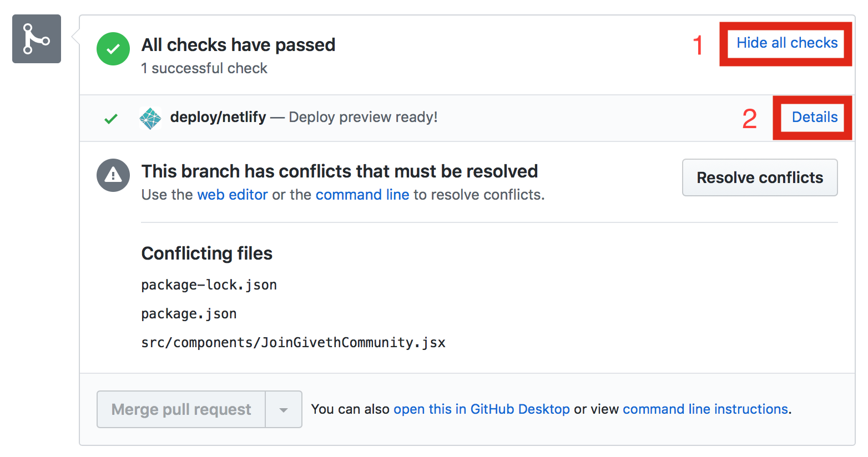Screen dimensions: 868x457
Task: Click the gray conflict warning icon
Action: coord(113,175)
